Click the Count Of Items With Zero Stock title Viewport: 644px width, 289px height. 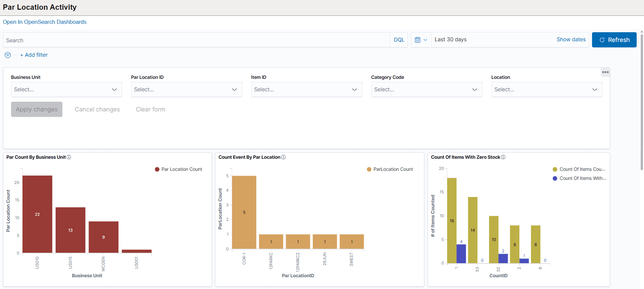[465, 157]
